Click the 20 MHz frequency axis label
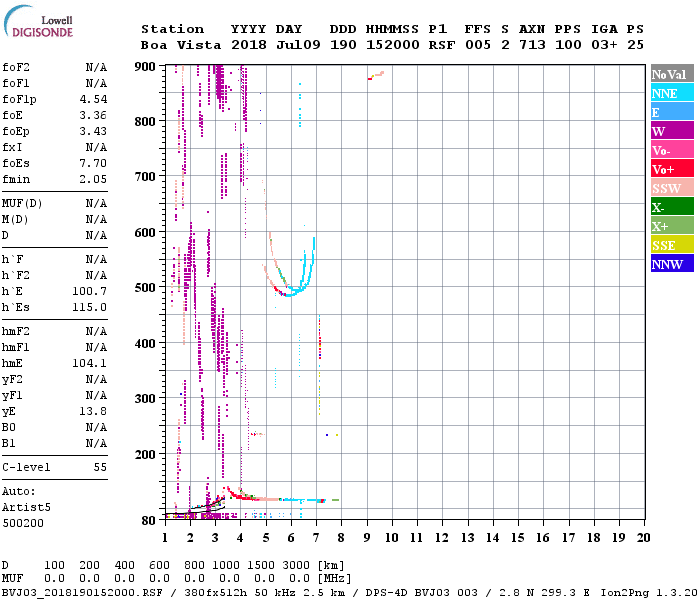 pyautogui.click(x=643, y=538)
